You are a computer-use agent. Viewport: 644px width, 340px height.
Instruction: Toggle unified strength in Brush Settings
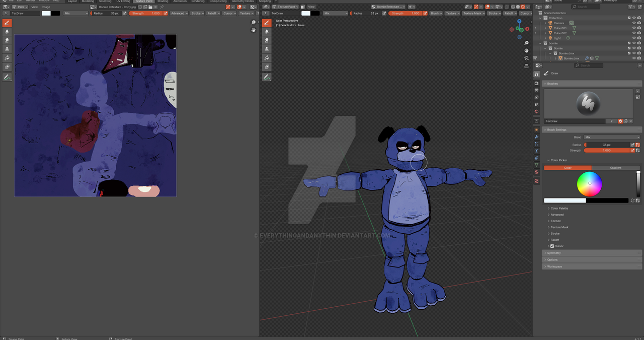[x=637, y=151]
